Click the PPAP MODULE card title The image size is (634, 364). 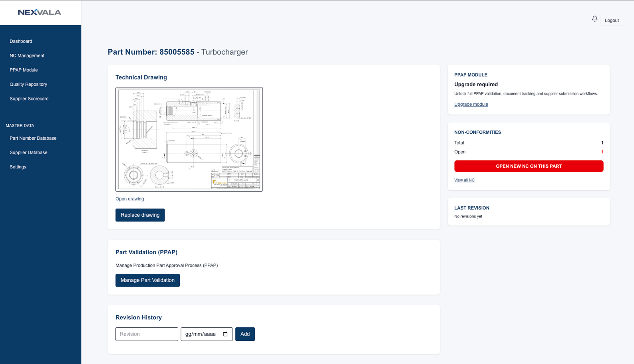[471, 75]
